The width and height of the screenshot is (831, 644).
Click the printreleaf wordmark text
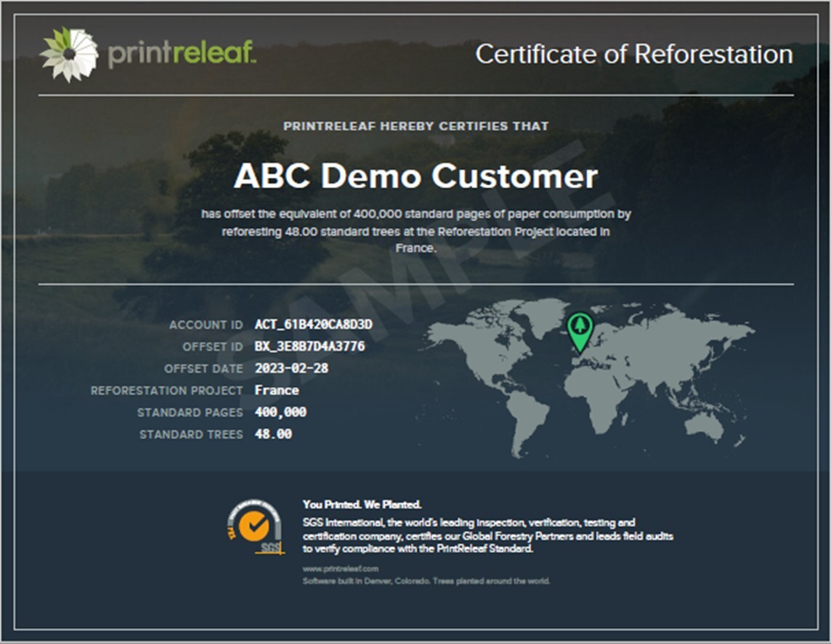[x=182, y=54]
